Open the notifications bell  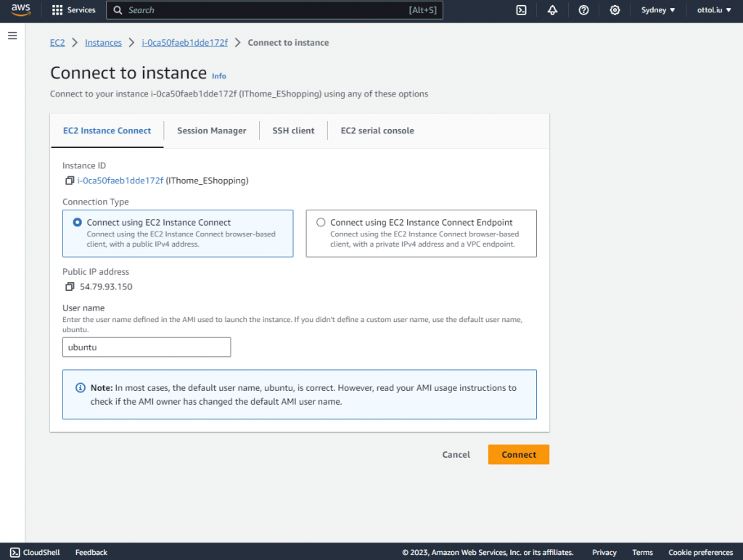tap(552, 10)
